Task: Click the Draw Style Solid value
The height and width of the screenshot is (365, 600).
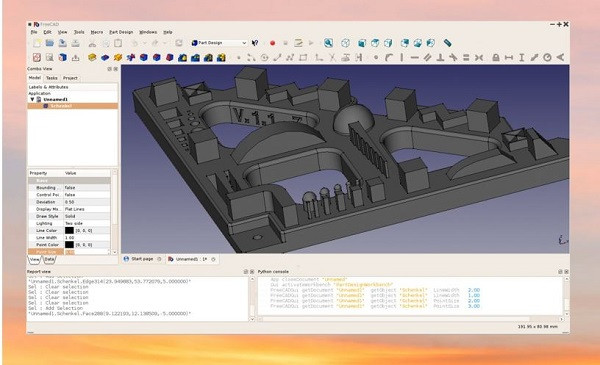Action: pyautogui.click(x=87, y=216)
